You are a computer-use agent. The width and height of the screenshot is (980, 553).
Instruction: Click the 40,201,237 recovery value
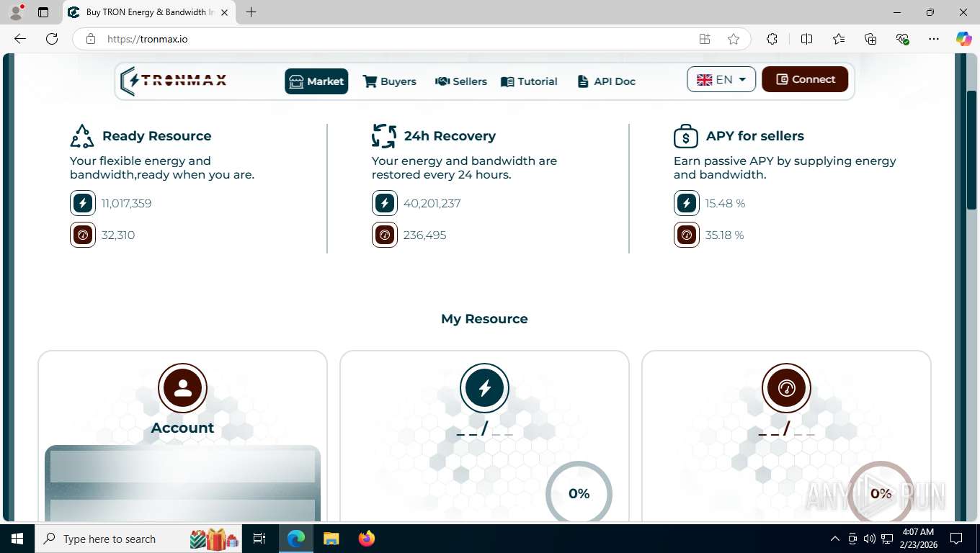432,203
